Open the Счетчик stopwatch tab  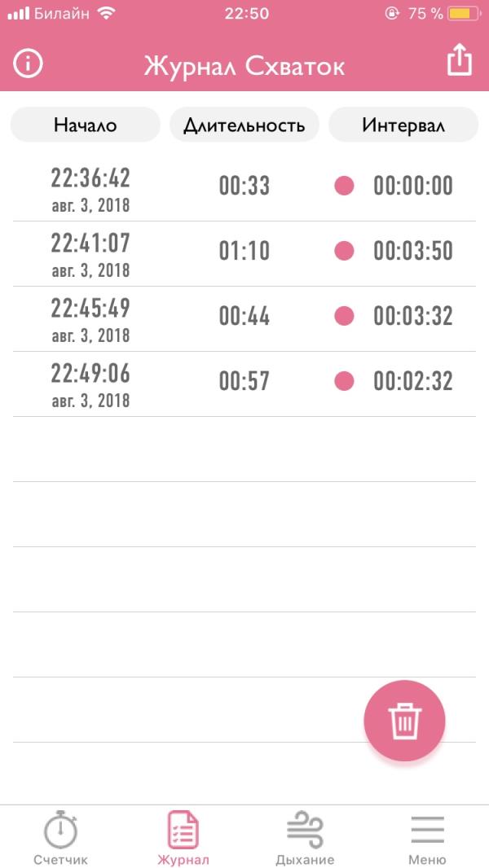pyautogui.click(x=61, y=838)
